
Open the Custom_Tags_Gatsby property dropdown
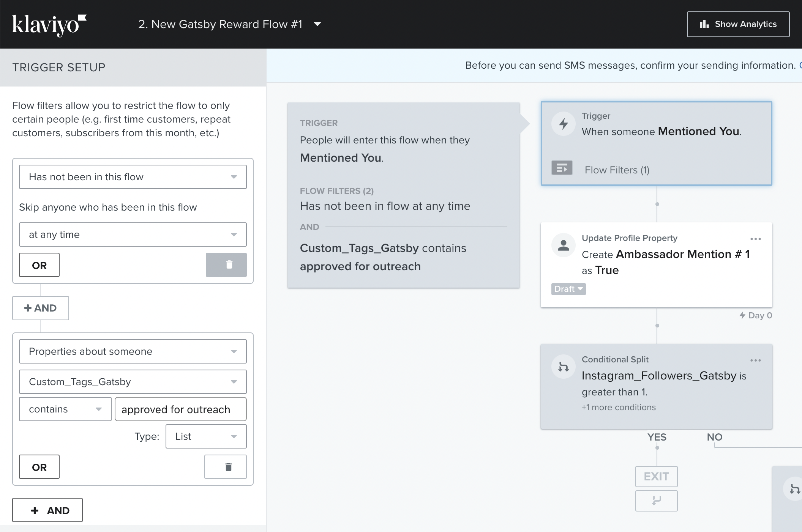(x=133, y=382)
